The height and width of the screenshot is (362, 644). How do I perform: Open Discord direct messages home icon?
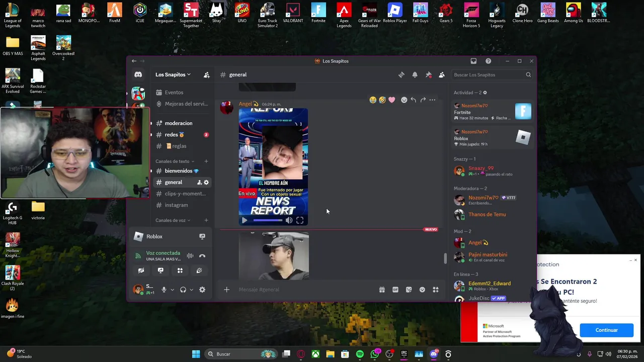[138, 74]
